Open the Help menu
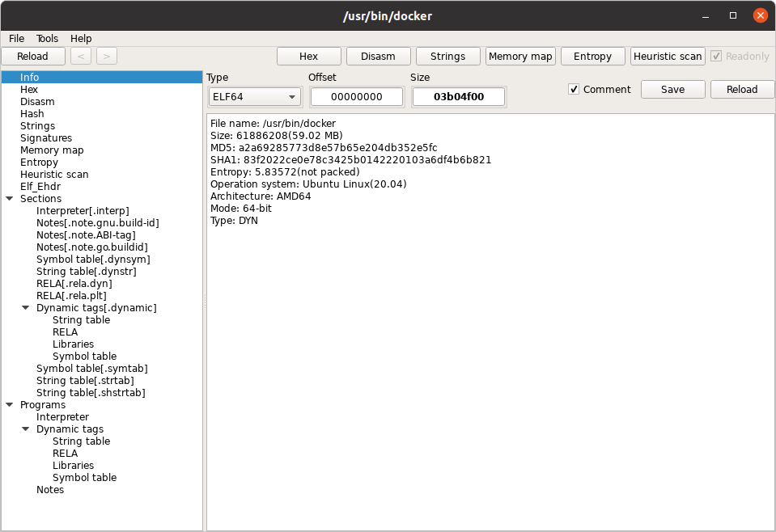776x532 pixels. point(81,39)
